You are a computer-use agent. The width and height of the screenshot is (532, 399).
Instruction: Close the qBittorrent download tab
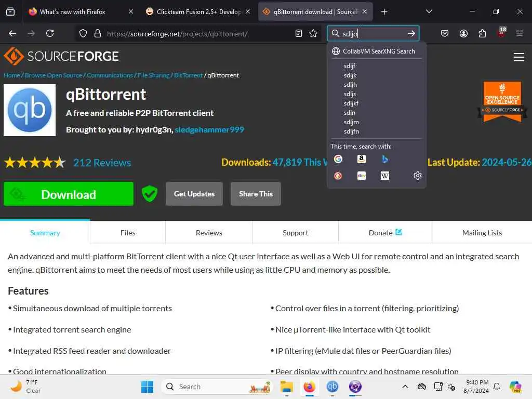365,11
